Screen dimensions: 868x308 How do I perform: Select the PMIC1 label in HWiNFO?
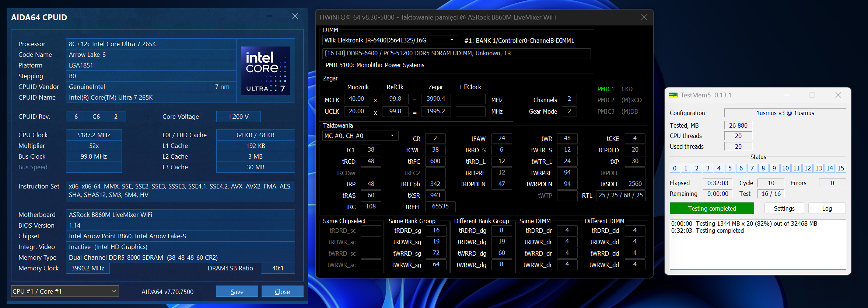coord(606,89)
